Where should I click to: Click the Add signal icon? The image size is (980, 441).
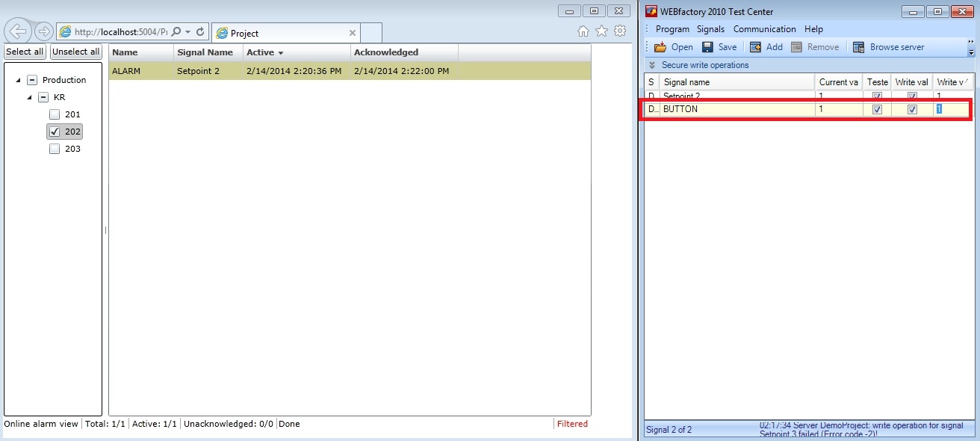[755, 47]
